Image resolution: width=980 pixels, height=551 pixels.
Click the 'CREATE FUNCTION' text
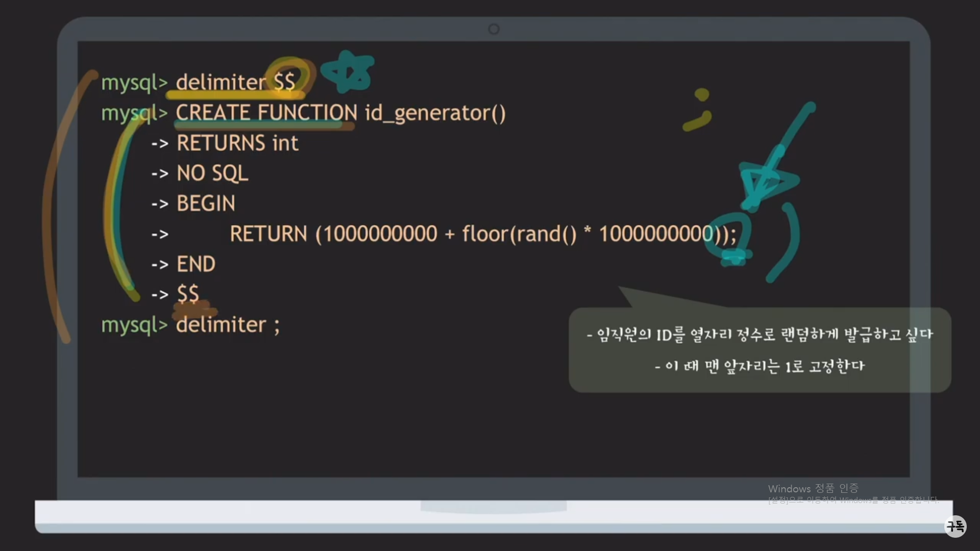(x=266, y=113)
